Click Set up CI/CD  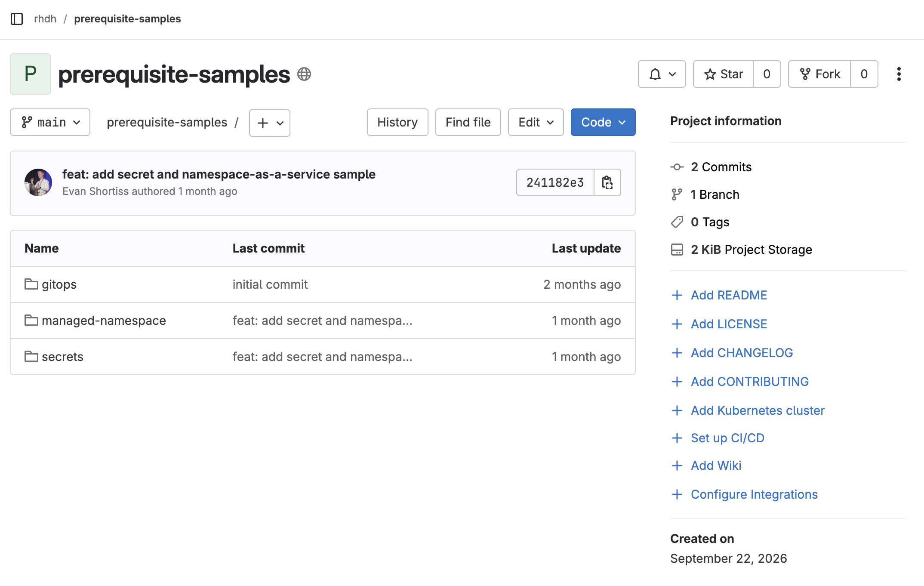(x=727, y=438)
